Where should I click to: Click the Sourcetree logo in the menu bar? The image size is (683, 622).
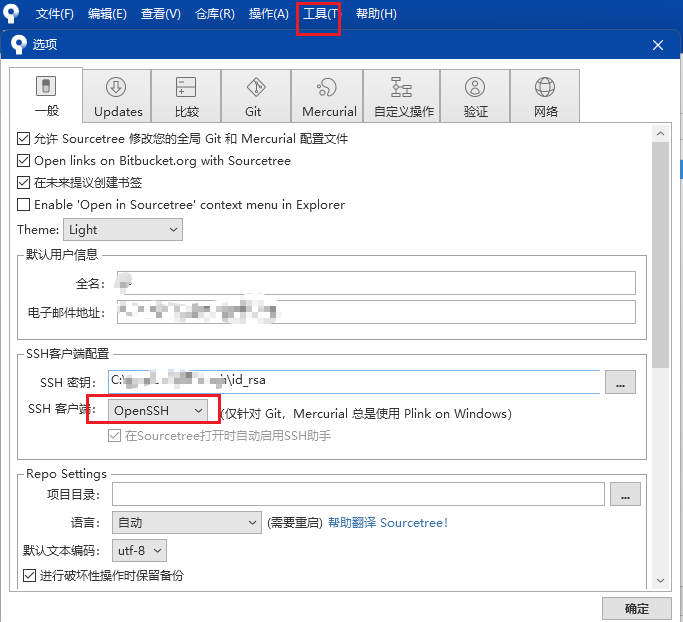tap(11, 13)
